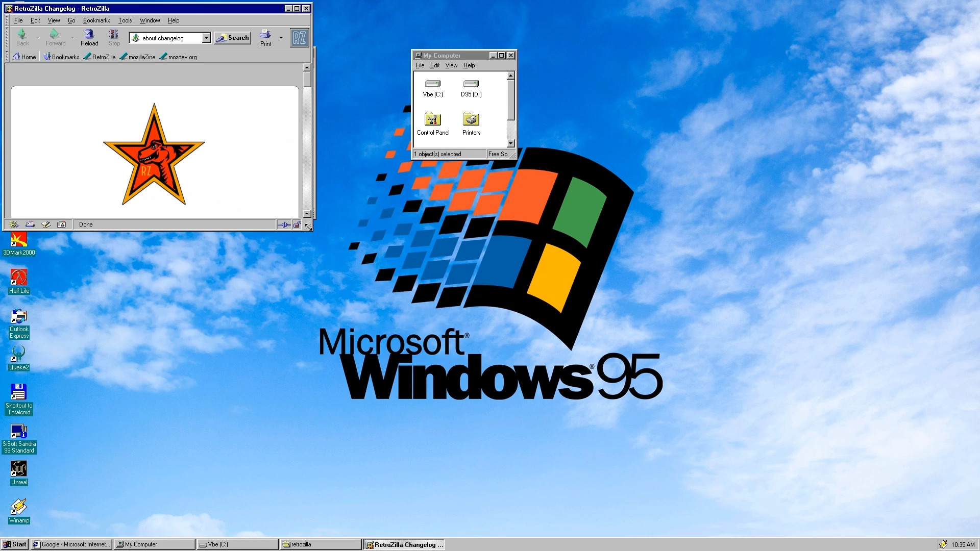Open the View menu in My Computer

tap(451, 65)
